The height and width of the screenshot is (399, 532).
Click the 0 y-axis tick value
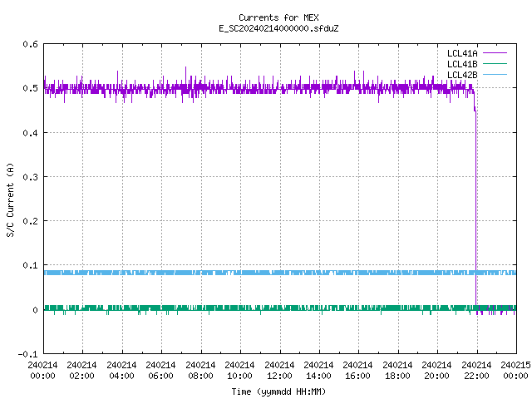coord(35,310)
